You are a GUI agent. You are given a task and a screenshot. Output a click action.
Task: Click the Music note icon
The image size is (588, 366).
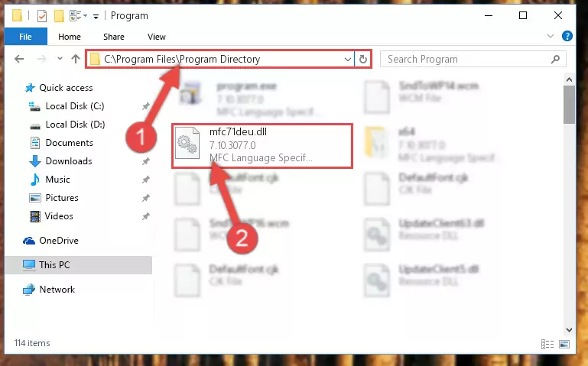35,180
